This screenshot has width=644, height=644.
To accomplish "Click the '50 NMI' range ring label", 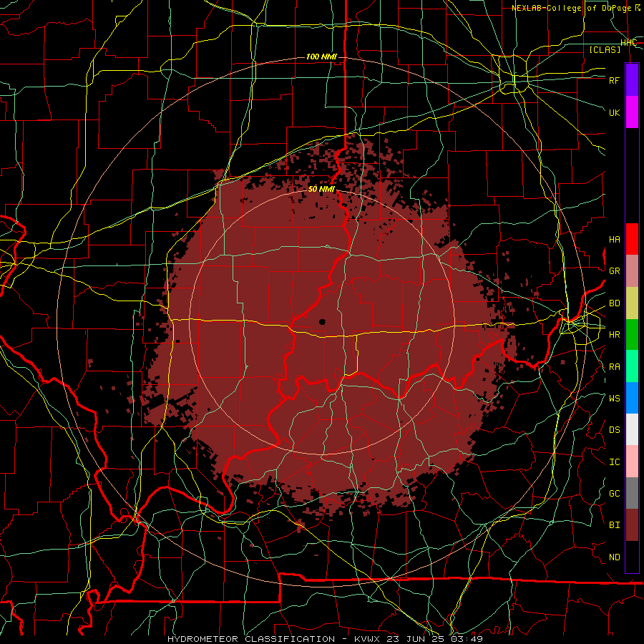I will tap(321, 190).
